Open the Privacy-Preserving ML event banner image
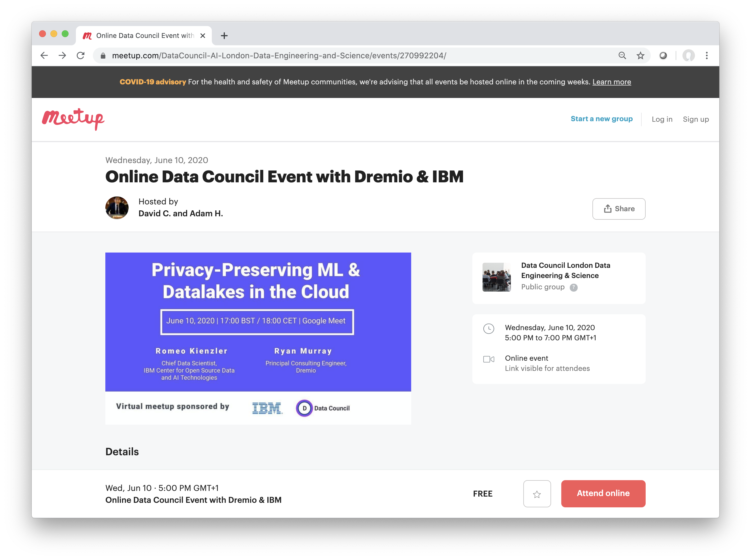Screen dimensions: 751x560 (x=258, y=338)
